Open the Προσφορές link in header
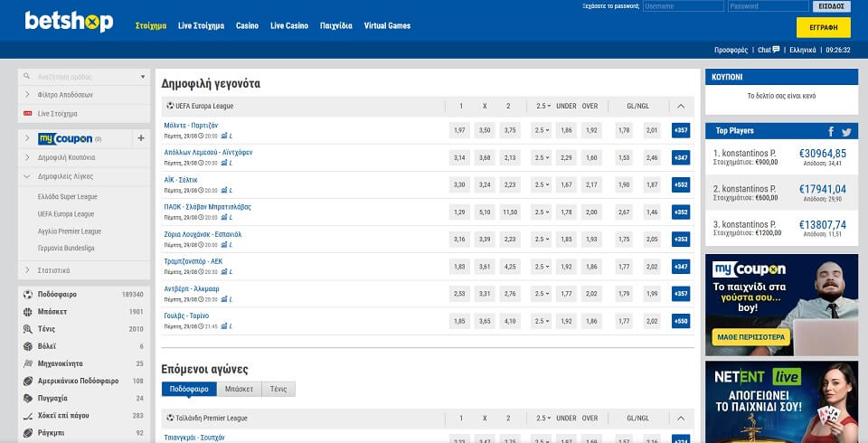 click(x=731, y=50)
